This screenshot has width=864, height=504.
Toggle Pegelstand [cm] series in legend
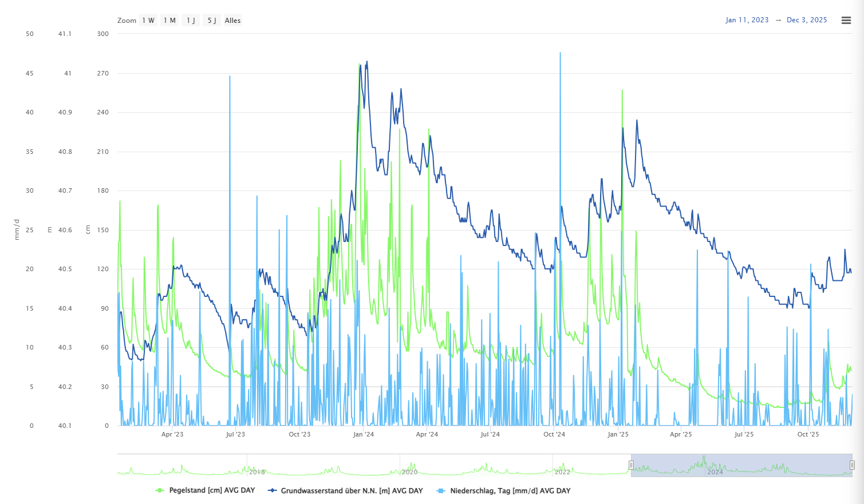pyautogui.click(x=205, y=491)
